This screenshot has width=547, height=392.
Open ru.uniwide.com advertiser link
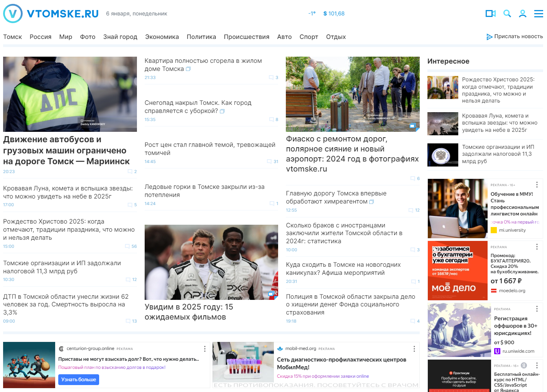click(518, 351)
